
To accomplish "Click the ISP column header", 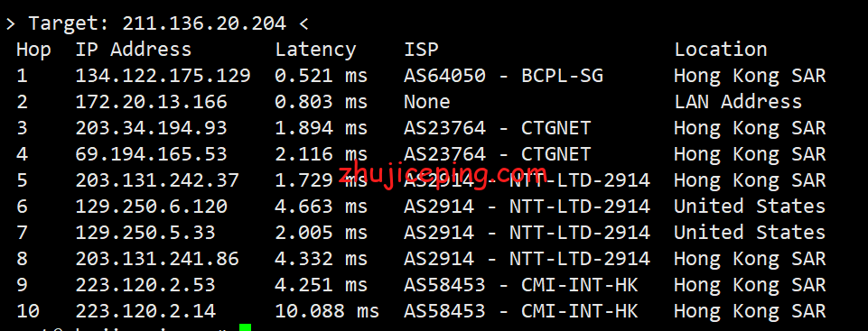I will click(x=421, y=50).
